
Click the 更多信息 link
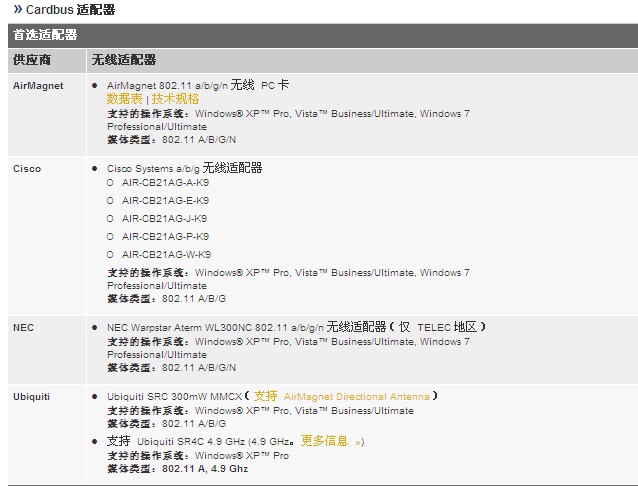[x=324, y=441]
